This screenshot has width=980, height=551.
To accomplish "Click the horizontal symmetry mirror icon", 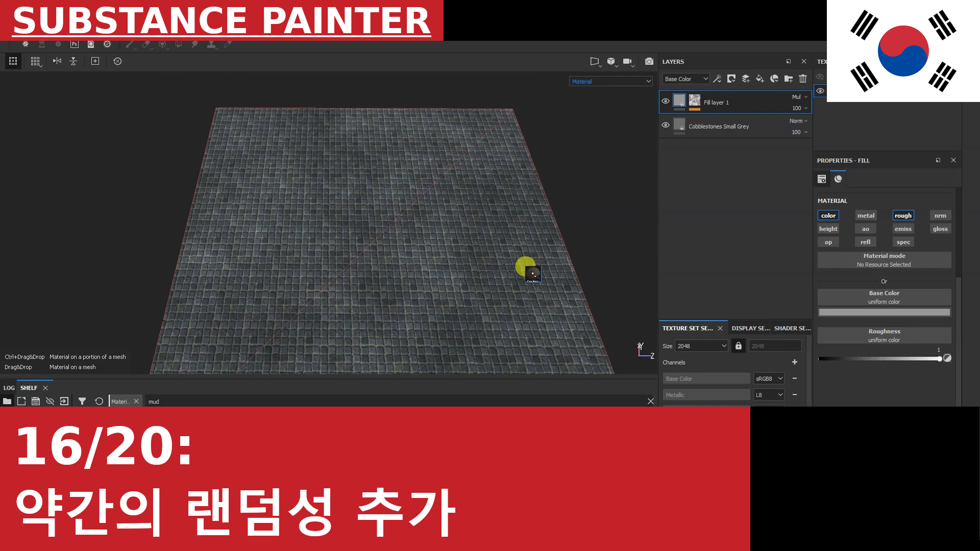I will click(x=57, y=61).
